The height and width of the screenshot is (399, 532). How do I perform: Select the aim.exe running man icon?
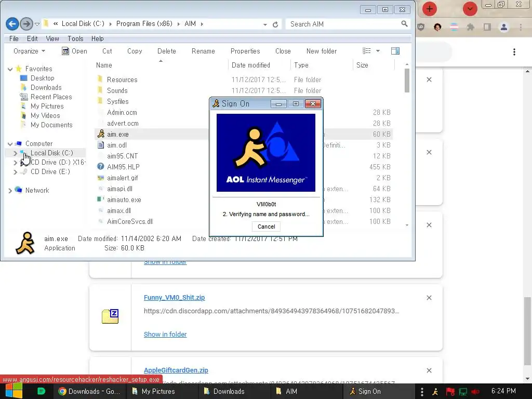coord(101,134)
